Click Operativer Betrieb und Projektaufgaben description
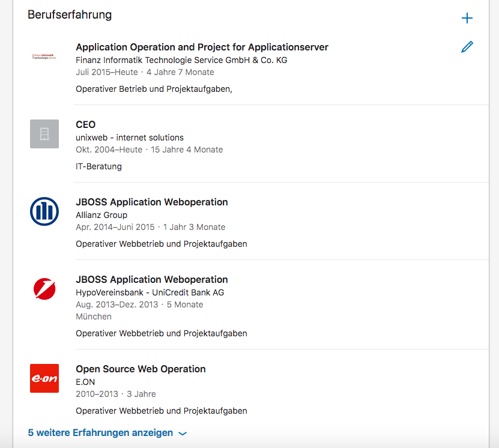499x448 pixels. pos(154,89)
